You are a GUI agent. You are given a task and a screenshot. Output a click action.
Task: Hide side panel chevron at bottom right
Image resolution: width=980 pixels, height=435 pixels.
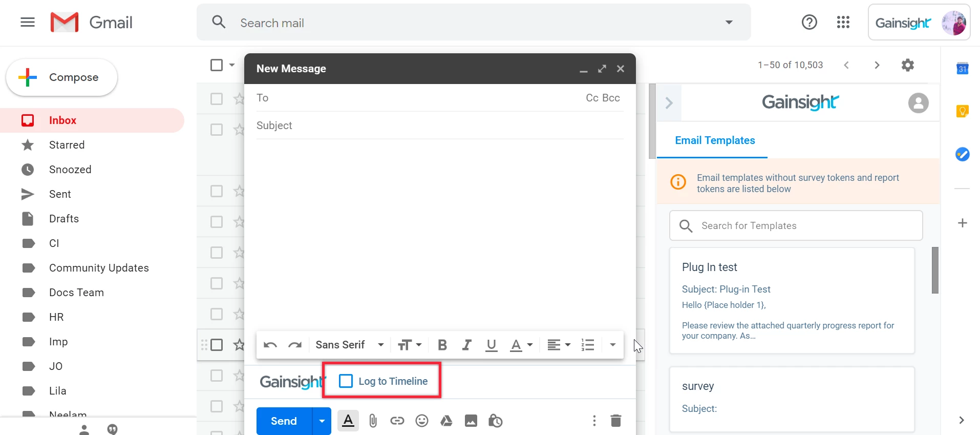pyautogui.click(x=962, y=420)
